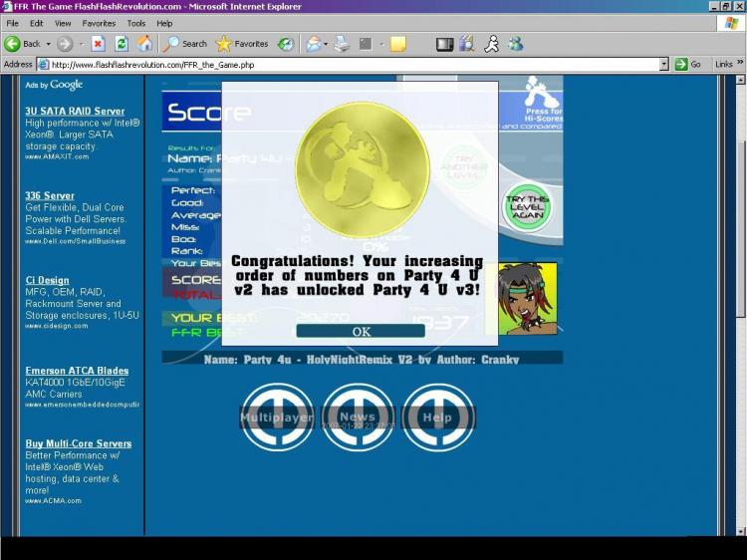Click Press for Hi-Scores dancer icon
The height and width of the screenshot is (560, 747).
click(x=542, y=94)
